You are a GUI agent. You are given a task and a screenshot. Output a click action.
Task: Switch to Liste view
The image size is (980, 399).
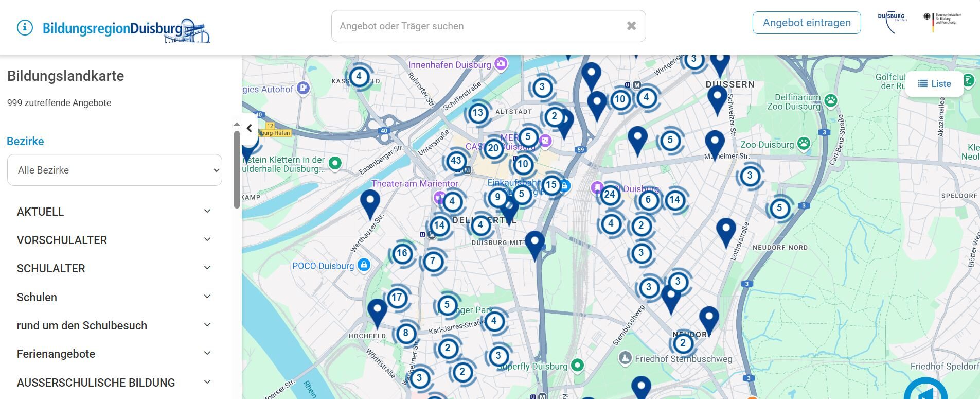934,84
